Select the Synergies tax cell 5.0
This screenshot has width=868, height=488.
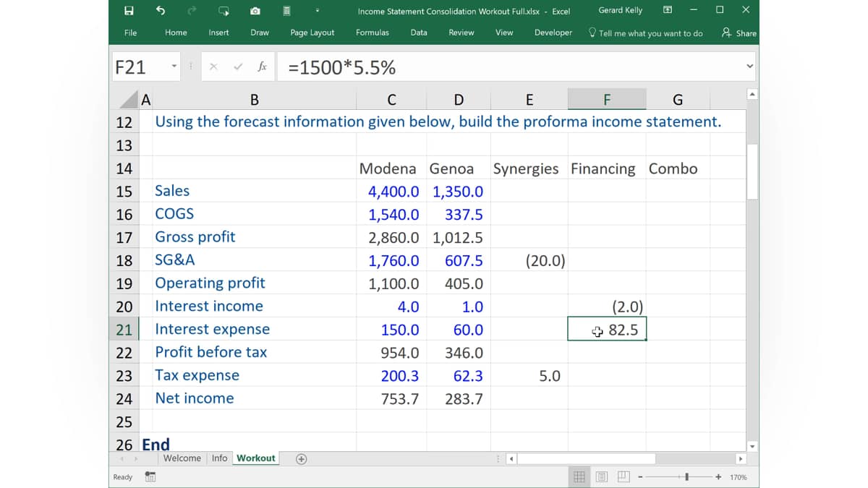(x=529, y=376)
